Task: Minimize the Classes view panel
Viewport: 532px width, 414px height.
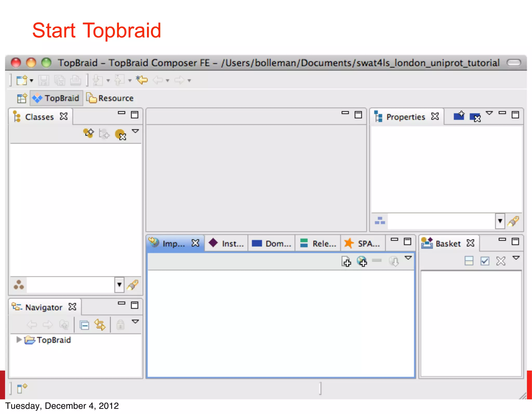Action: pos(122,113)
